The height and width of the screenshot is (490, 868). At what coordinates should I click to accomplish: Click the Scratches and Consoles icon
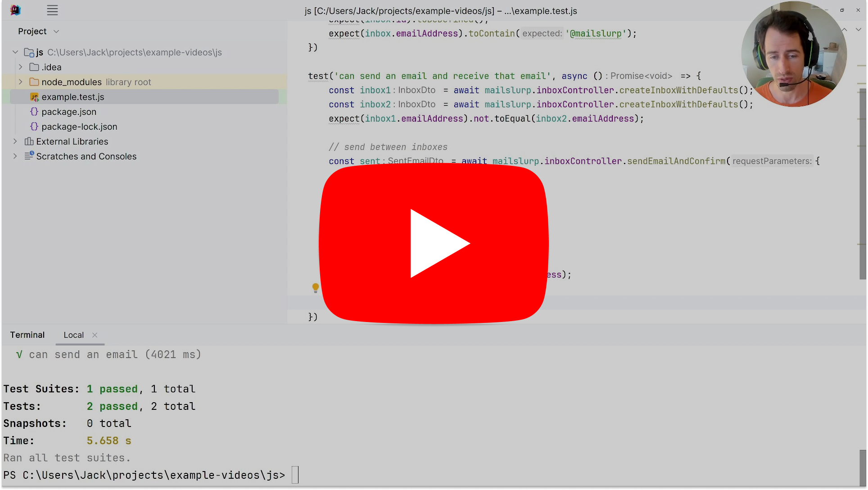click(x=29, y=156)
